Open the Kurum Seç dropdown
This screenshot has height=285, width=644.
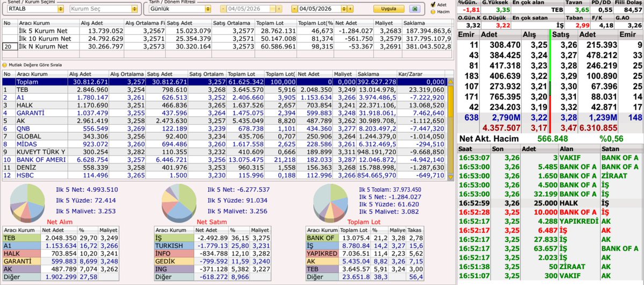[x=134, y=9]
